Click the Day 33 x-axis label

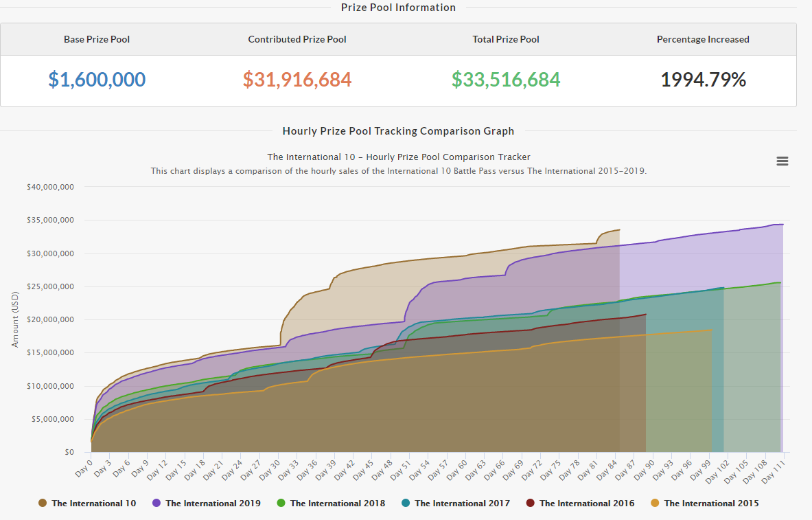pos(288,469)
